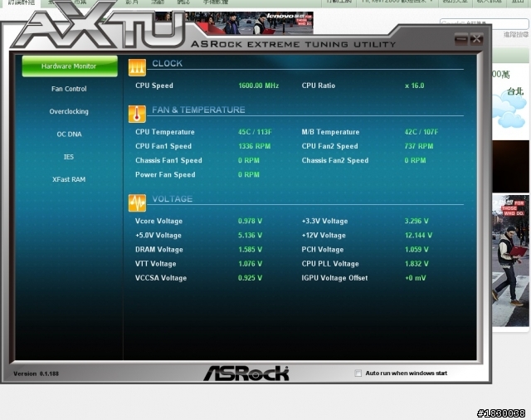The width and height of the screenshot is (531, 420).
Task: Click CPU Fan2 Speed 737 RPM
Action: (419, 146)
